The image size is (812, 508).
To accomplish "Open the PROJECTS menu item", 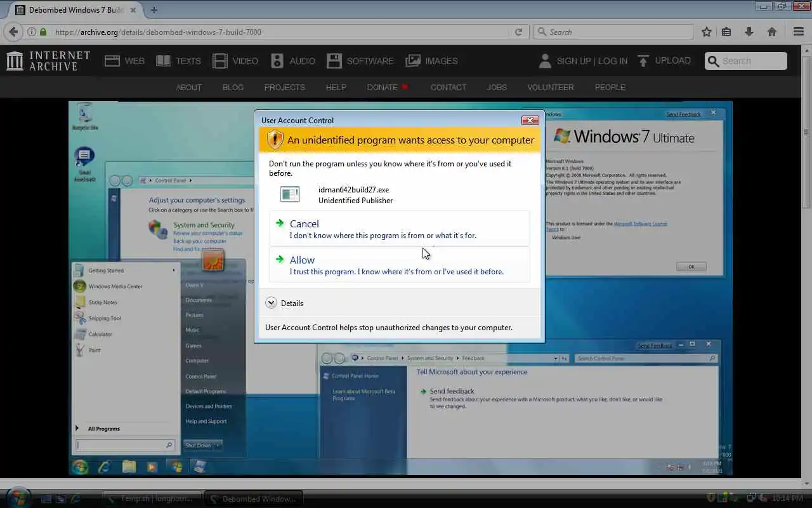I will pyautogui.click(x=285, y=88).
